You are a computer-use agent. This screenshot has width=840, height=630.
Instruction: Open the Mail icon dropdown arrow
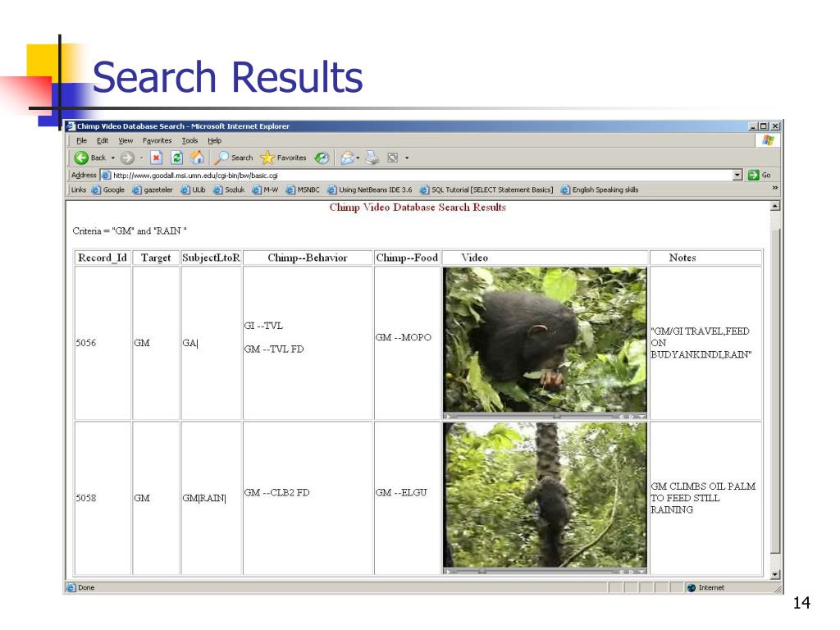(358, 158)
